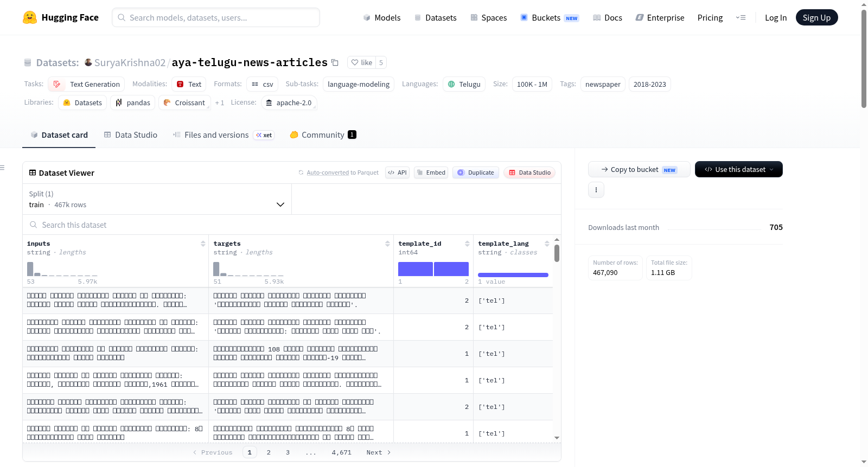Focus the Search this dataset field

coord(292,225)
